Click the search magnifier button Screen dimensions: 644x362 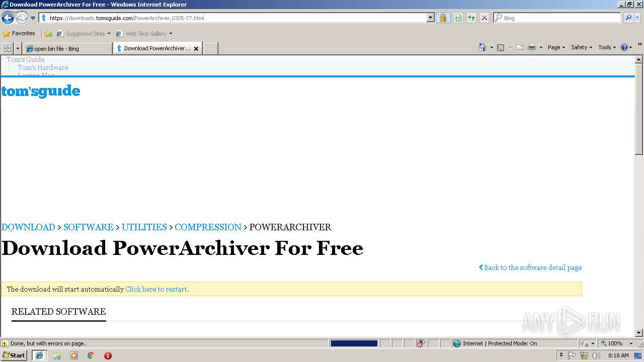[x=628, y=18]
